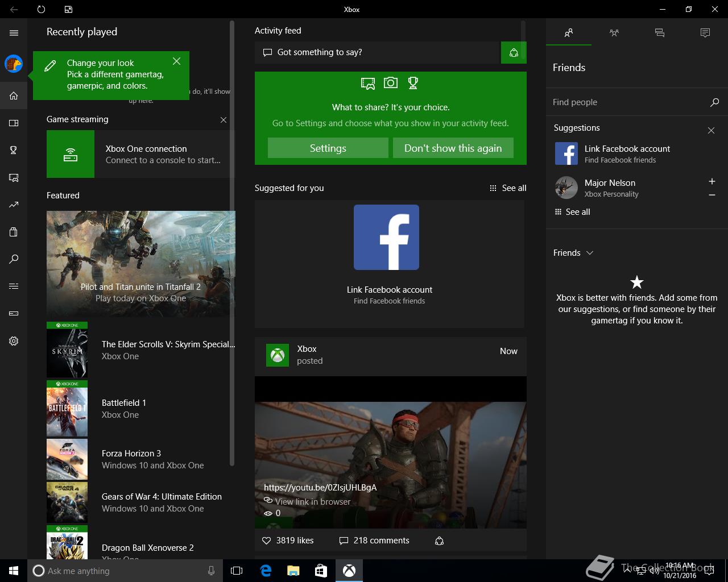The image size is (728, 582).
Task: Click the search magnifier in Find people
Action: tap(714, 102)
